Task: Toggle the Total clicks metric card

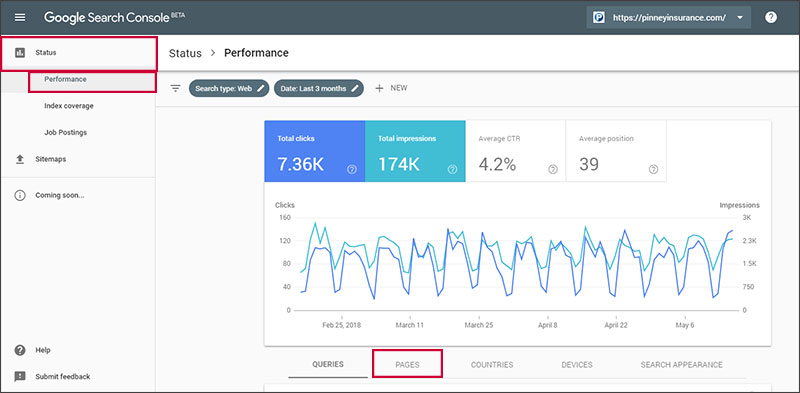Action: click(314, 151)
